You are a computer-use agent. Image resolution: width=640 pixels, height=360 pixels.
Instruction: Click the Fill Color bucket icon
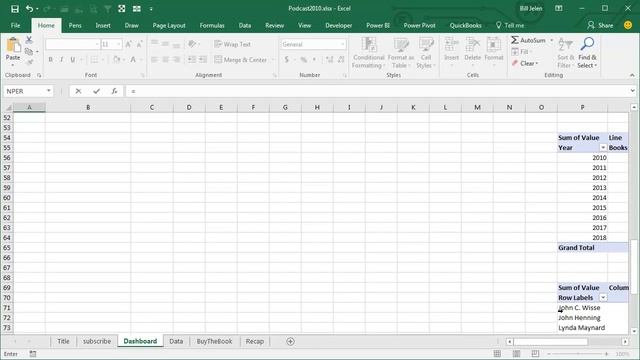click(x=117, y=60)
